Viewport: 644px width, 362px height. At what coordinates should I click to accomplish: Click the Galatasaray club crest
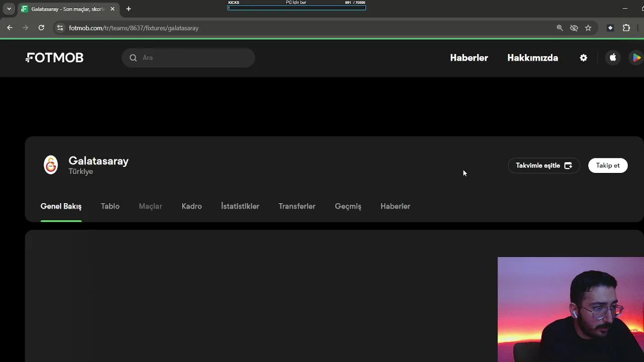point(51,165)
